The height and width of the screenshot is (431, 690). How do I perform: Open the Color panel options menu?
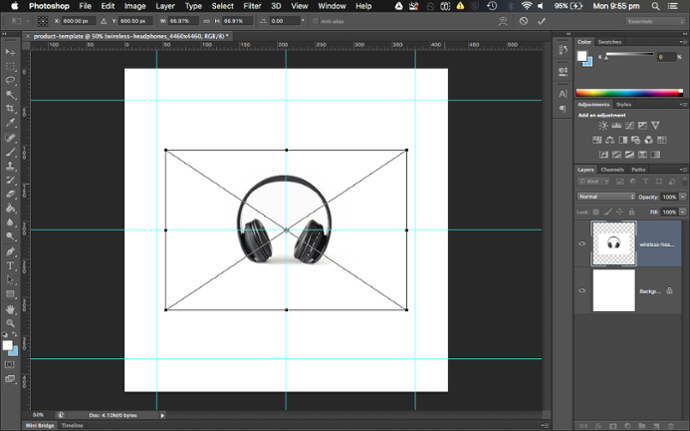pos(683,42)
